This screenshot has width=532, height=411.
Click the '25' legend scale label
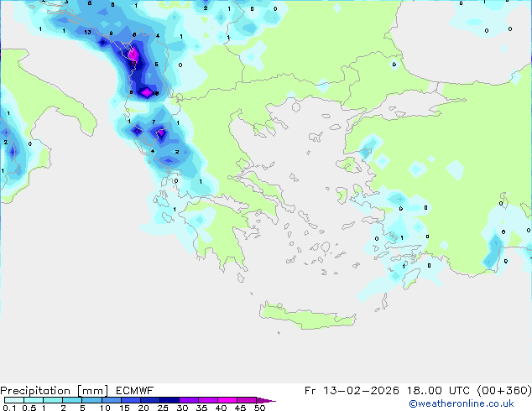(x=163, y=408)
